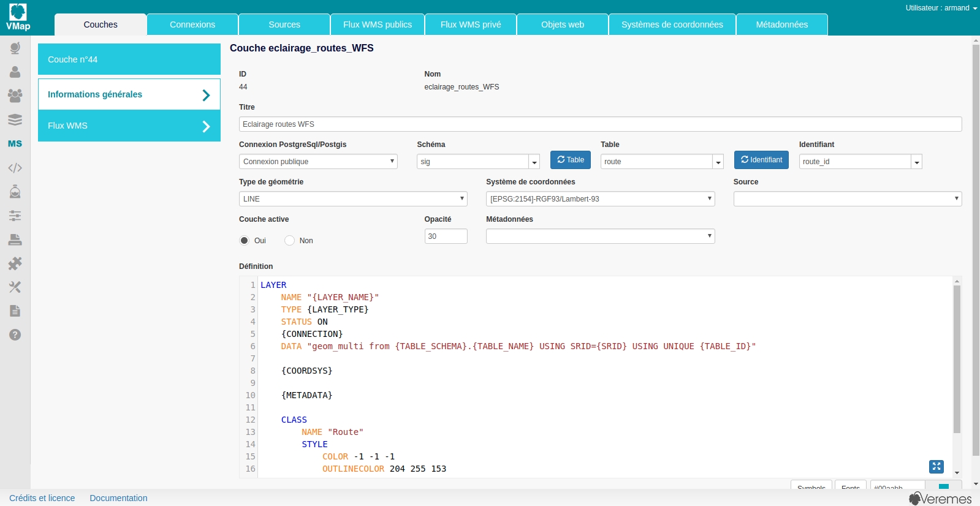Click the Definition editor vertical scrollbar

pos(957,359)
